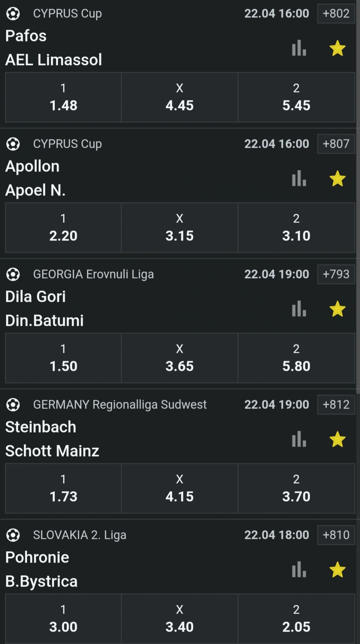Open statistics for Apollon vs Apoel N.

point(299,178)
